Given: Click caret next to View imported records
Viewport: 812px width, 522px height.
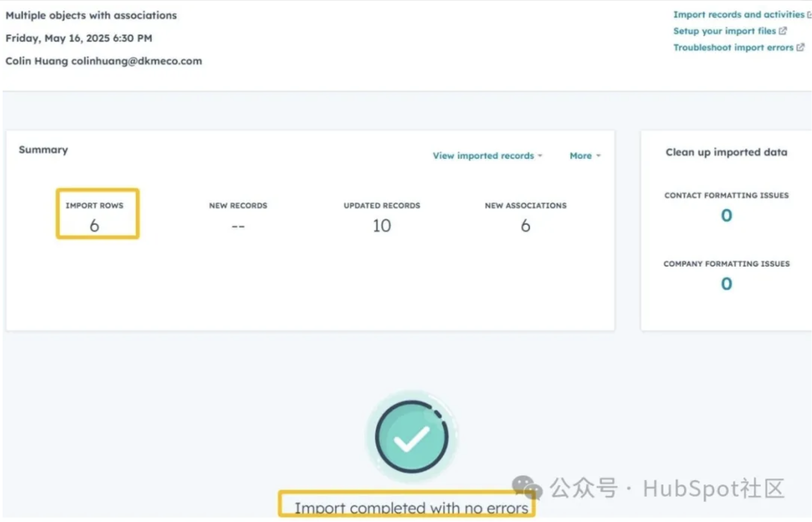Looking at the screenshot, I should [540, 156].
